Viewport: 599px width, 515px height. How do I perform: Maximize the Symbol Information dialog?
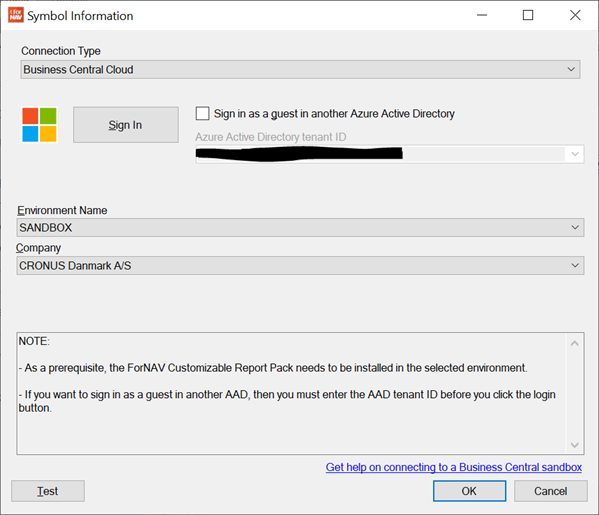528,15
